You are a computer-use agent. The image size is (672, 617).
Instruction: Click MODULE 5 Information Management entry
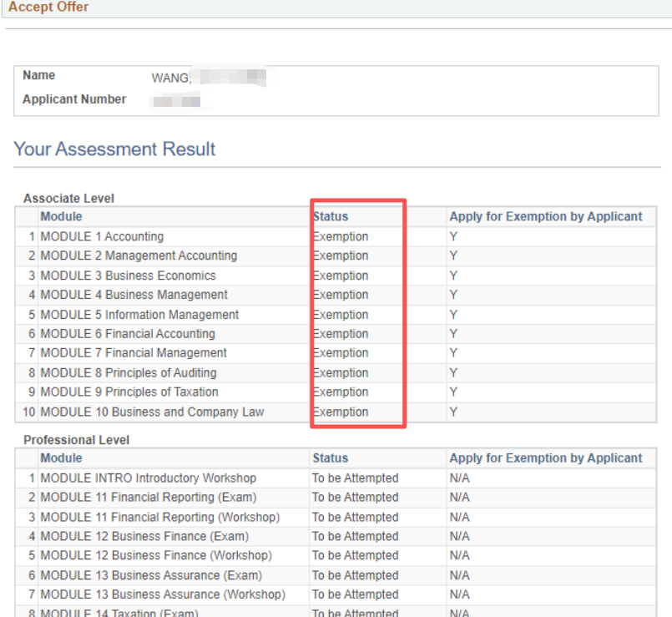139,315
